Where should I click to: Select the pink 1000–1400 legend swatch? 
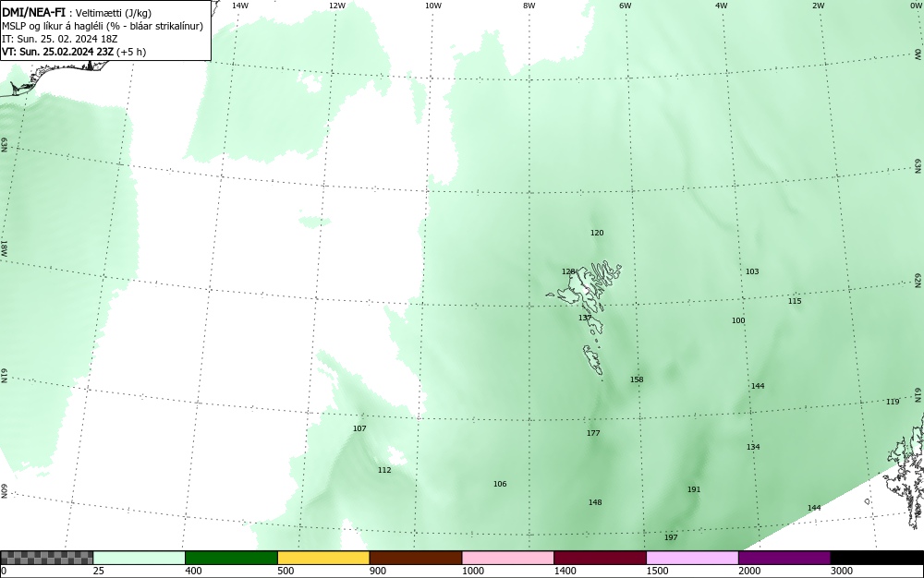pos(508,558)
